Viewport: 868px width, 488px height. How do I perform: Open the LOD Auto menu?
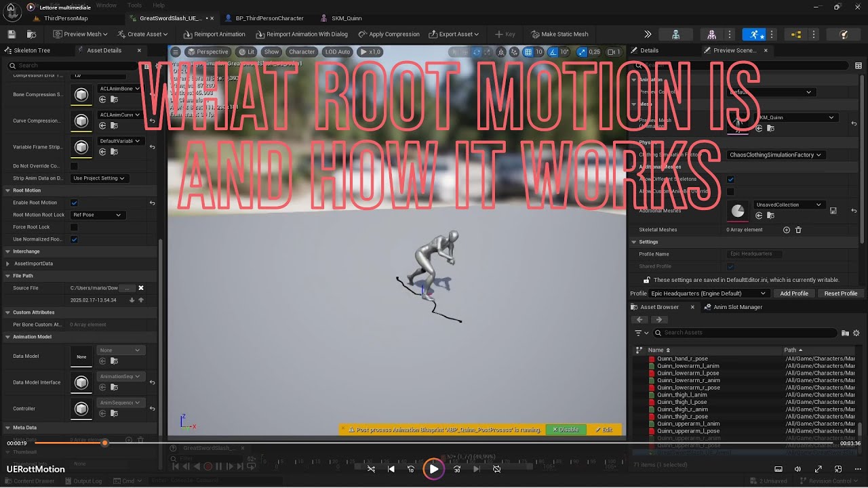point(337,52)
